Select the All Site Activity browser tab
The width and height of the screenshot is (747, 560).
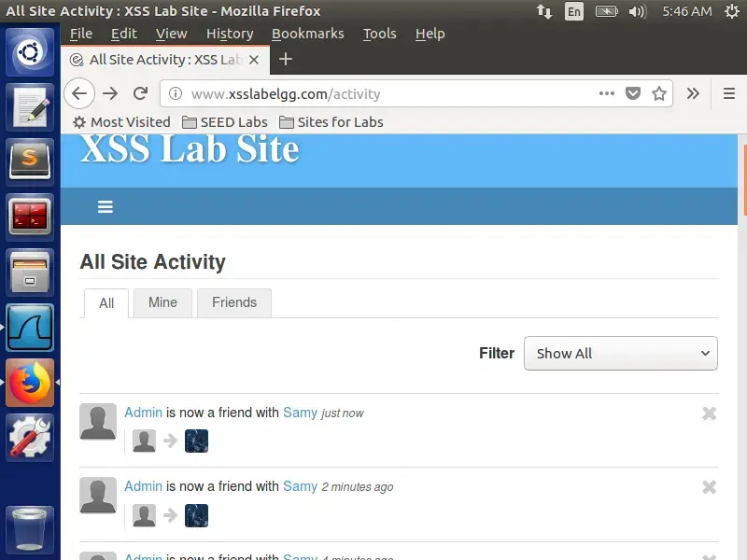tap(165, 60)
